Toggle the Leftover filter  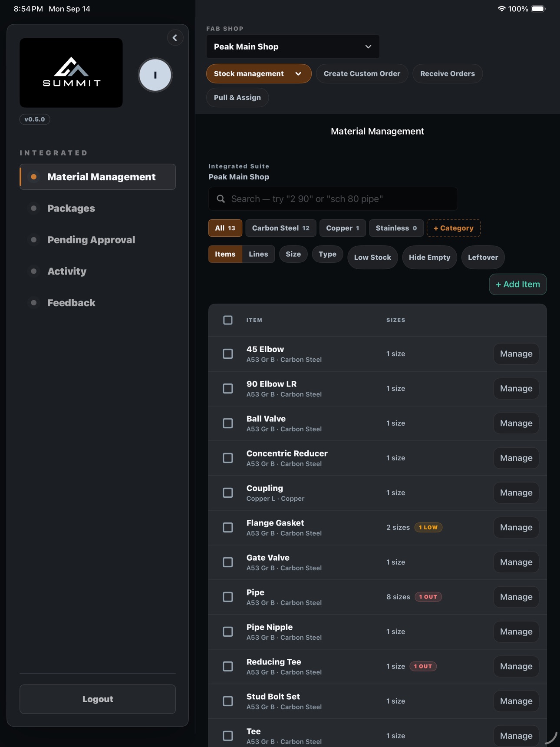pos(483,258)
